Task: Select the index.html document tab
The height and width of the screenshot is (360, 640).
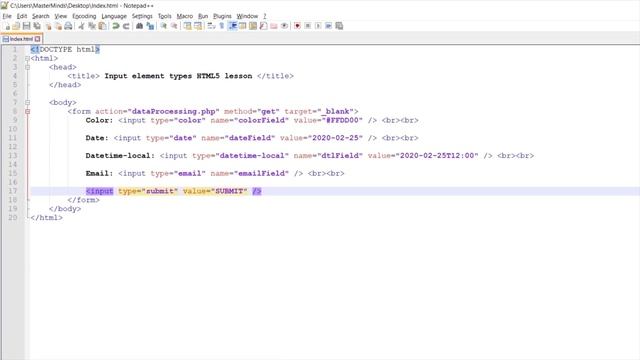Action: pyautogui.click(x=21, y=39)
